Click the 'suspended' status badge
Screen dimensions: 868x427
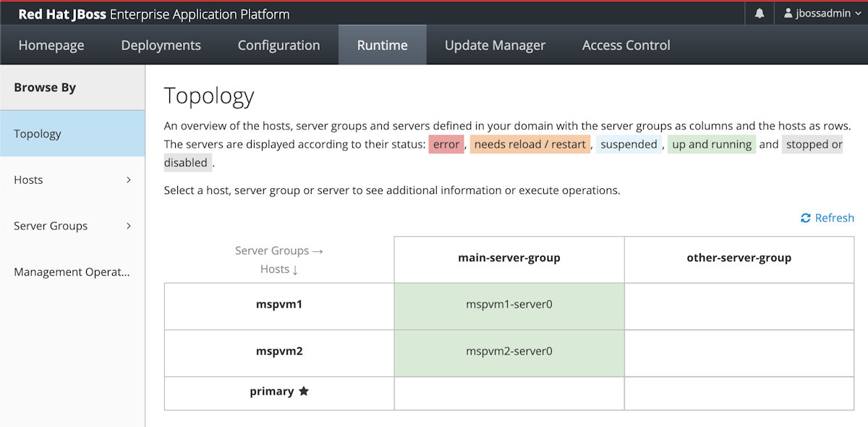(629, 144)
